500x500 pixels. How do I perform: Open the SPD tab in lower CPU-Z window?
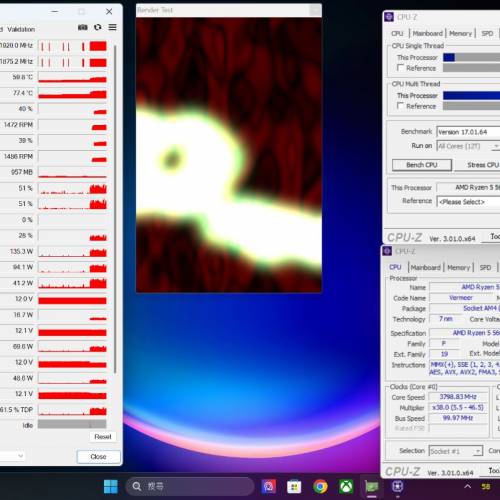pyautogui.click(x=485, y=267)
